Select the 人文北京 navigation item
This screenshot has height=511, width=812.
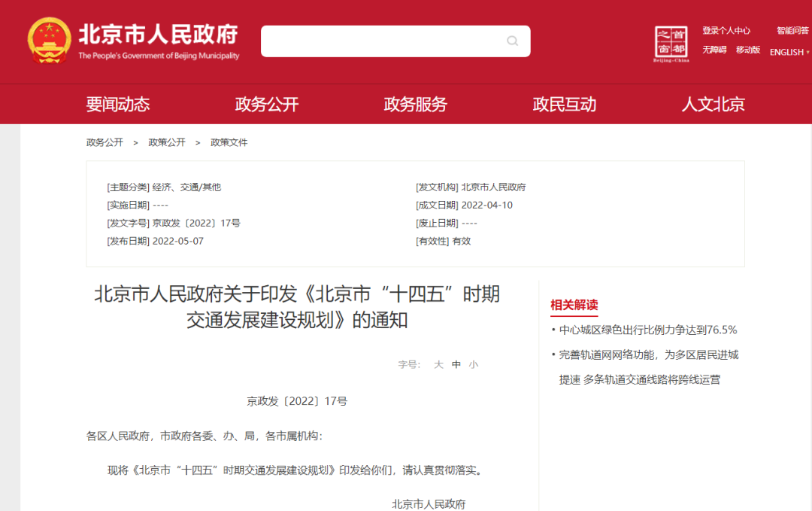click(x=713, y=105)
